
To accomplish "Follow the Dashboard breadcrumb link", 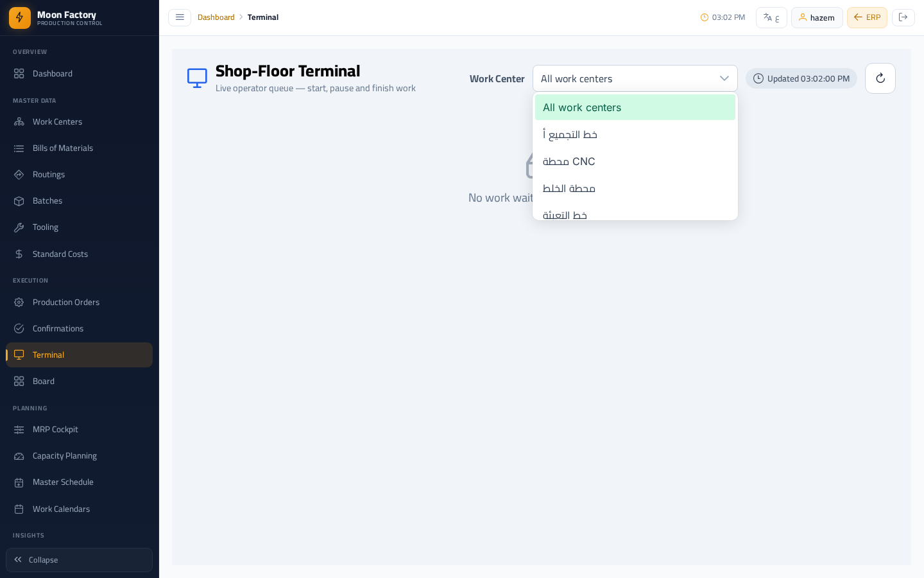I will [x=216, y=17].
